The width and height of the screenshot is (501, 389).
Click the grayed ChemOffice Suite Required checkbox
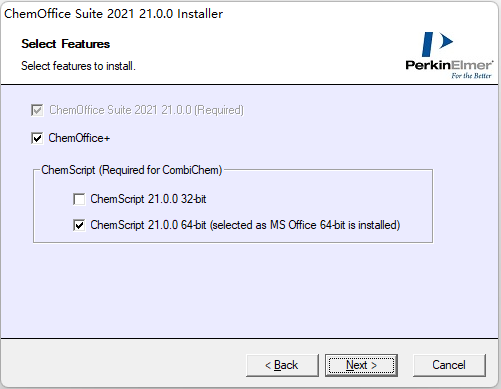pyautogui.click(x=37, y=110)
